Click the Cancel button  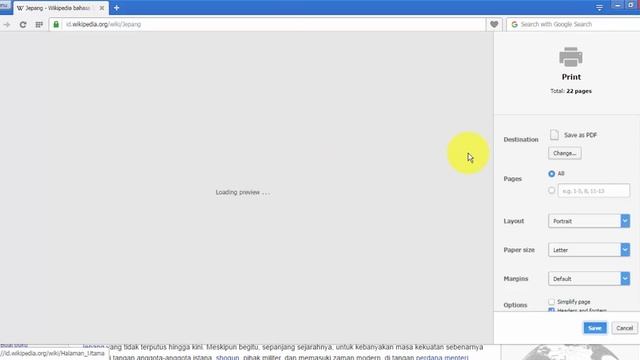pyautogui.click(x=624, y=328)
